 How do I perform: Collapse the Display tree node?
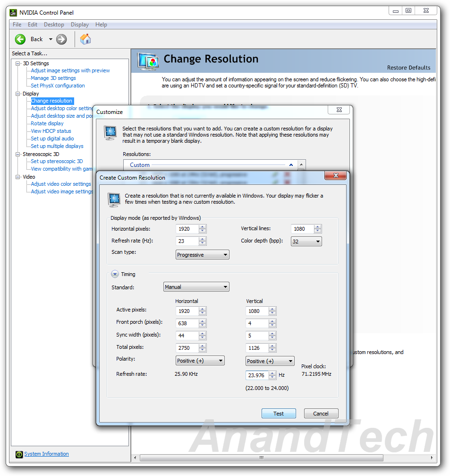coord(18,94)
